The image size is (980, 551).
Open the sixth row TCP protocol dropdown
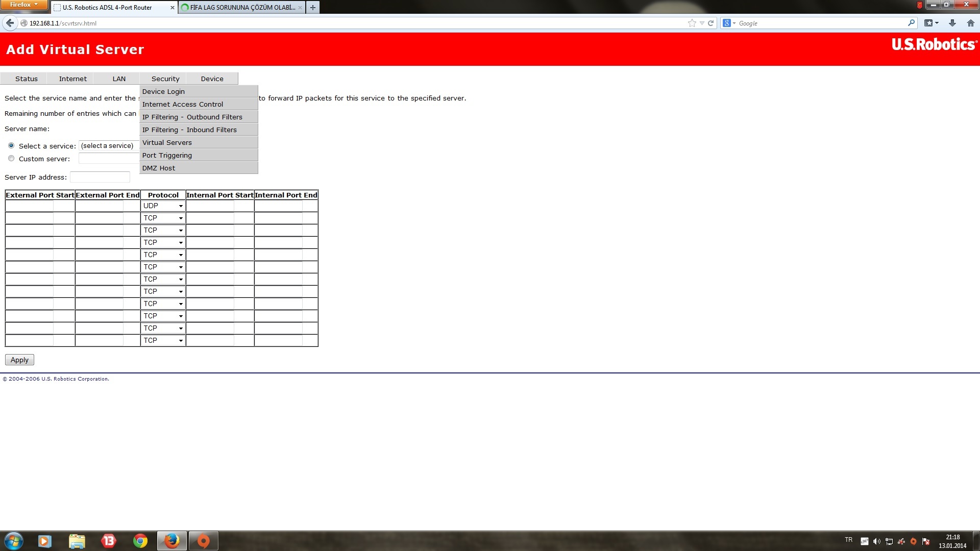(163, 267)
